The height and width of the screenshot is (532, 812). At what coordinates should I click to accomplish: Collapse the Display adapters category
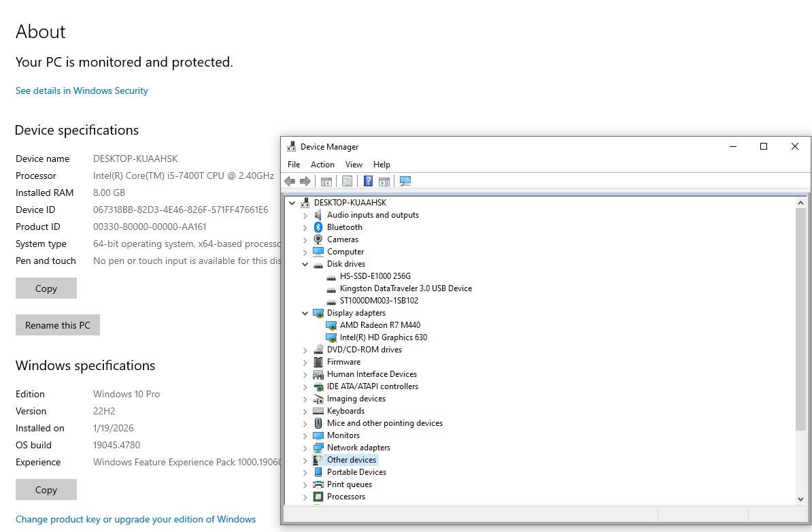[305, 313]
